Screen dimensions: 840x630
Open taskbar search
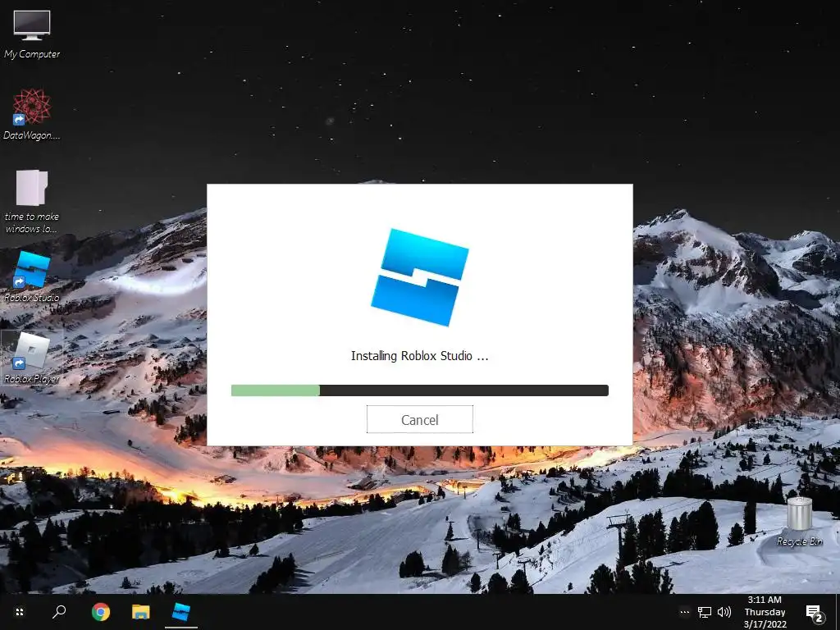(x=59, y=612)
